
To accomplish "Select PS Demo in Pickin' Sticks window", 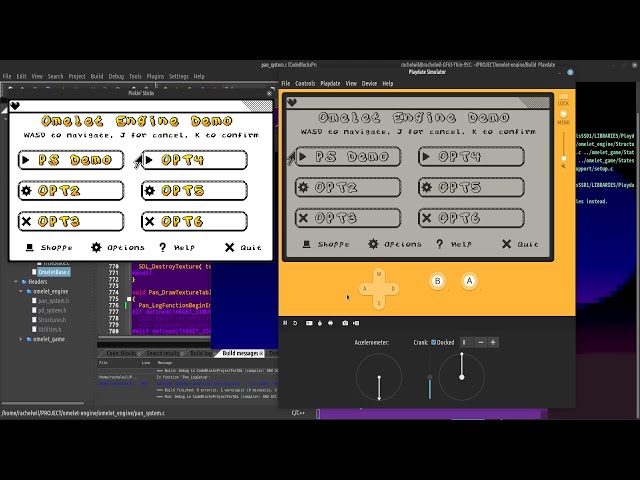I will point(71,160).
